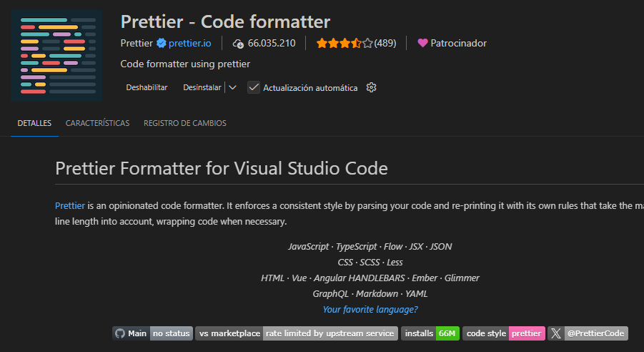Click the Prettier extension logo thumbnail
This screenshot has width=644, height=352.
click(x=57, y=56)
